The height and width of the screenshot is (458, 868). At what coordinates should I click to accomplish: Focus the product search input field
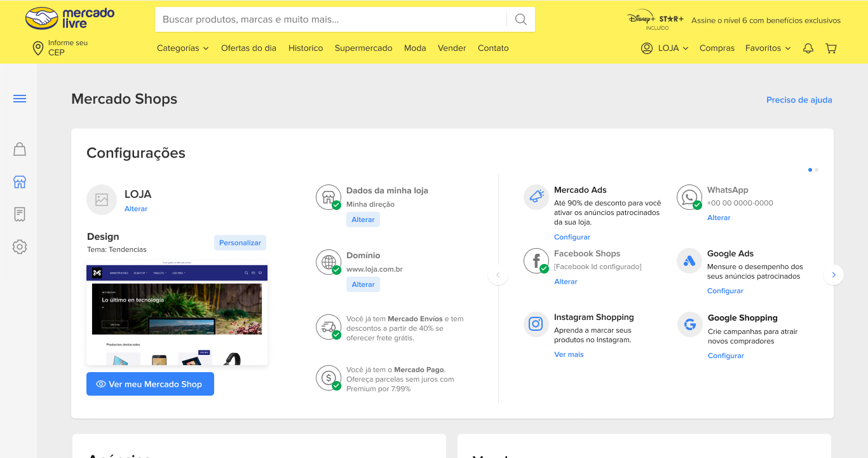click(331, 19)
